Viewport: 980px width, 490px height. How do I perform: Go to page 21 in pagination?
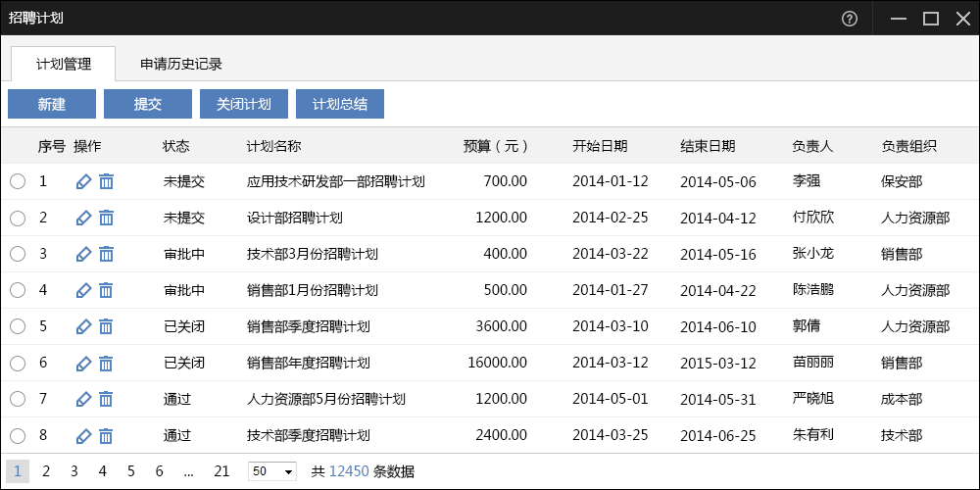pos(221,471)
